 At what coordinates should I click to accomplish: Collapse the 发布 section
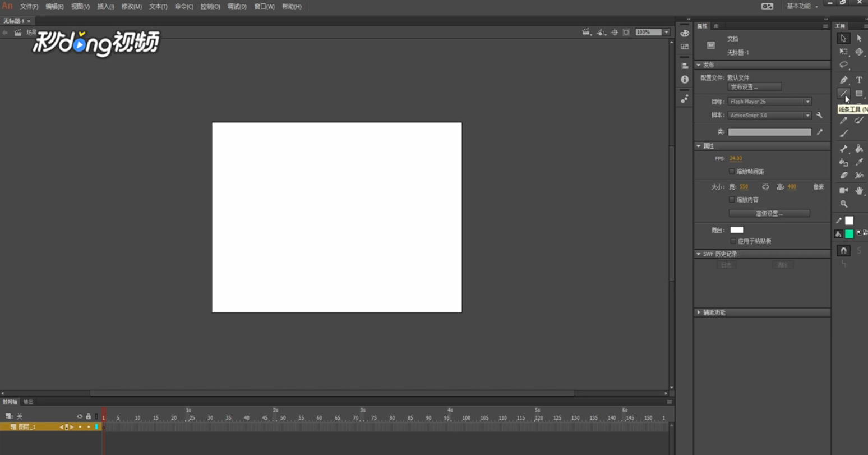coord(699,65)
